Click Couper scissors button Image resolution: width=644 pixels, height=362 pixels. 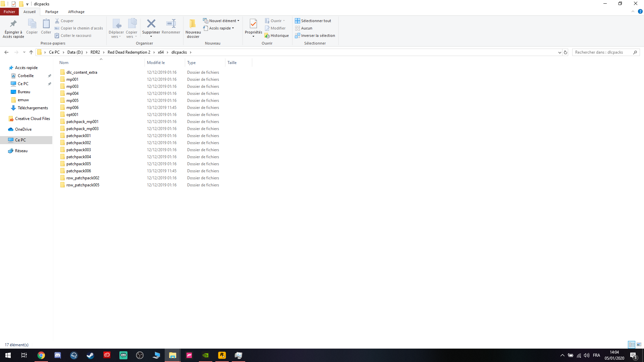click(x=64, y=21)
